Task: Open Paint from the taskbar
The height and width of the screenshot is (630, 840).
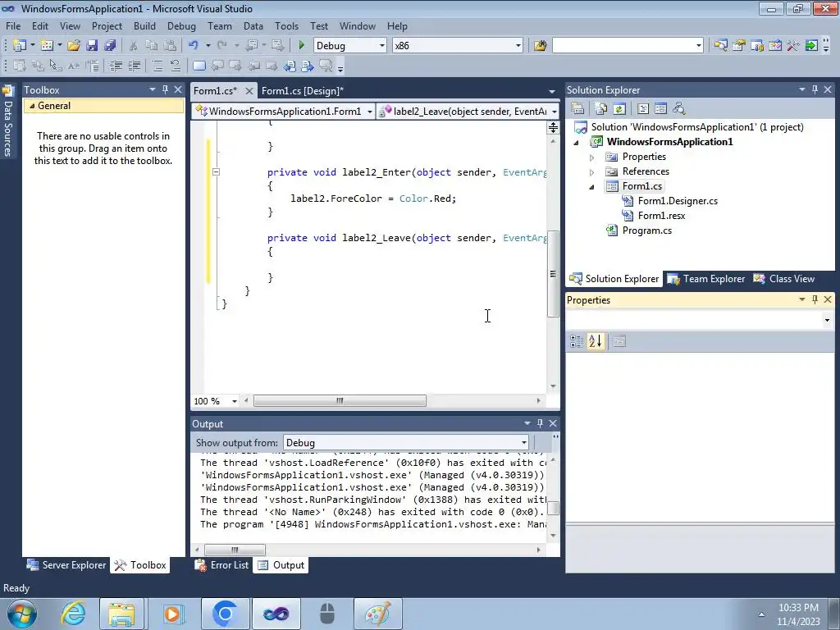Action: tap(377, 614)
